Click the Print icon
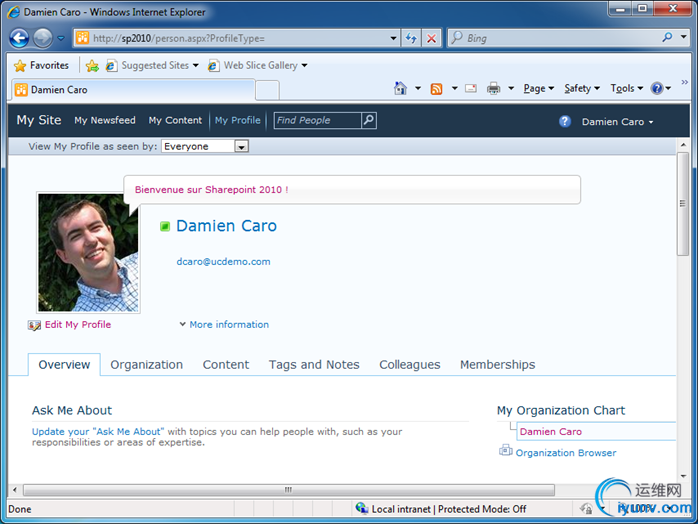The image size is (698, 524). (x=493, y=88)
